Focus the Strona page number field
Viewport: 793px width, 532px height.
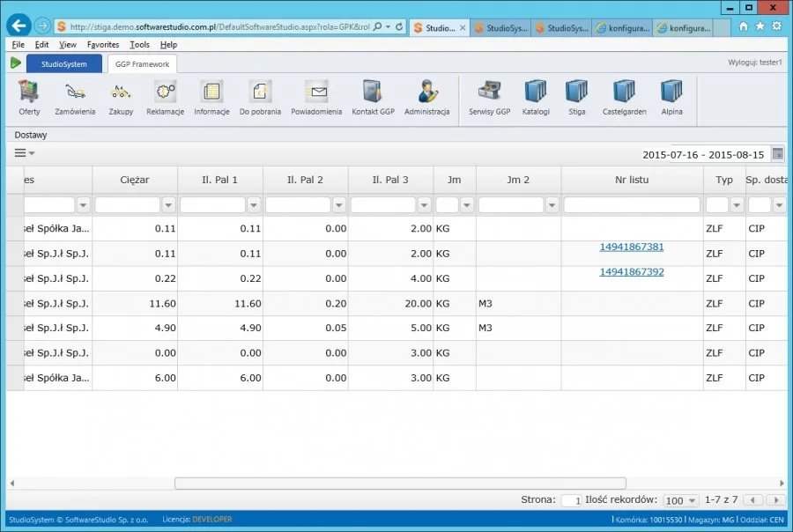point(572,500)
